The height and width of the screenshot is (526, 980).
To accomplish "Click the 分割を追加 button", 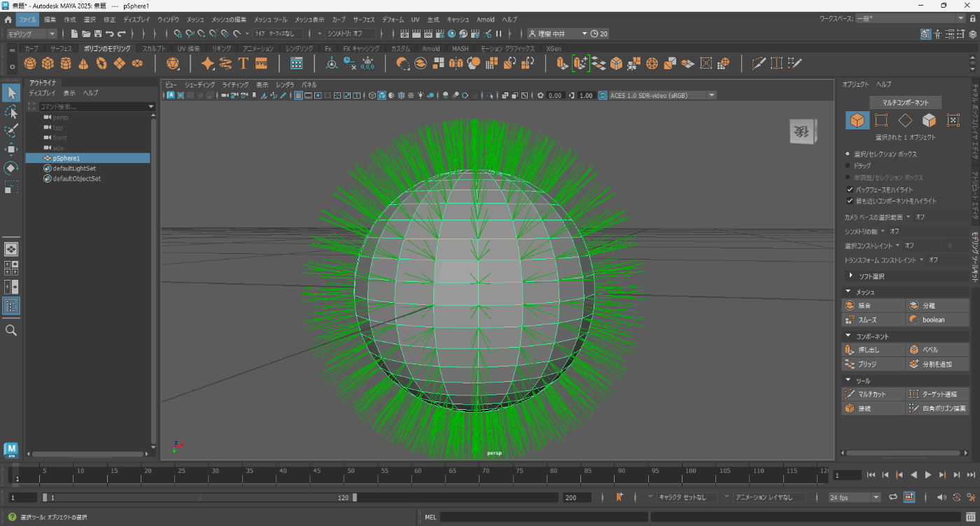I will click(x=938, y=364).
